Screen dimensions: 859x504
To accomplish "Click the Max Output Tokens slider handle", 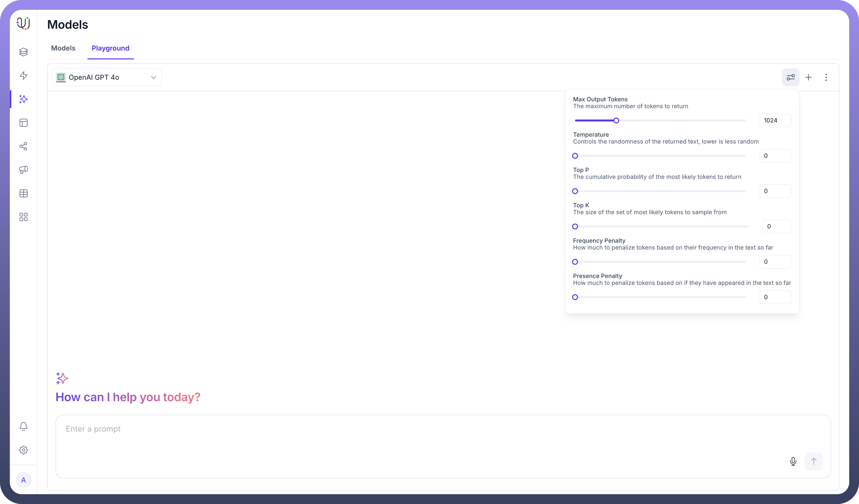I will click(x=616, y=121).
